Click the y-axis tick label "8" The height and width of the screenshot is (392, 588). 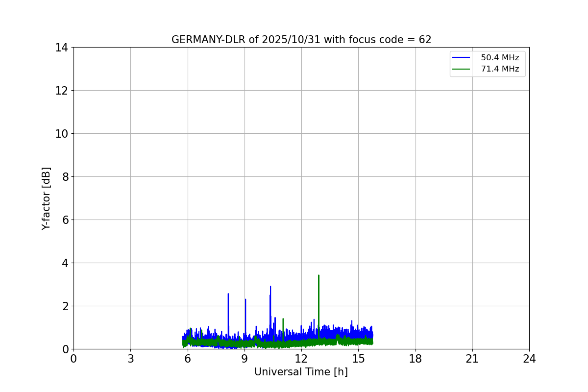tap(65, 177)
